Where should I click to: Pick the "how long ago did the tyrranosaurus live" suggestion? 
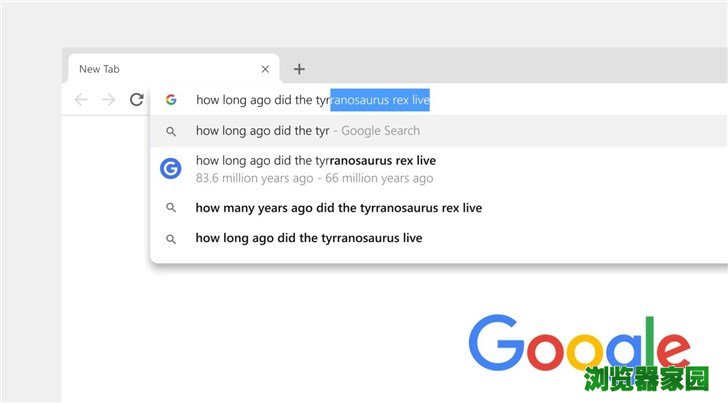pyautogui.click(x=308, y=238)
